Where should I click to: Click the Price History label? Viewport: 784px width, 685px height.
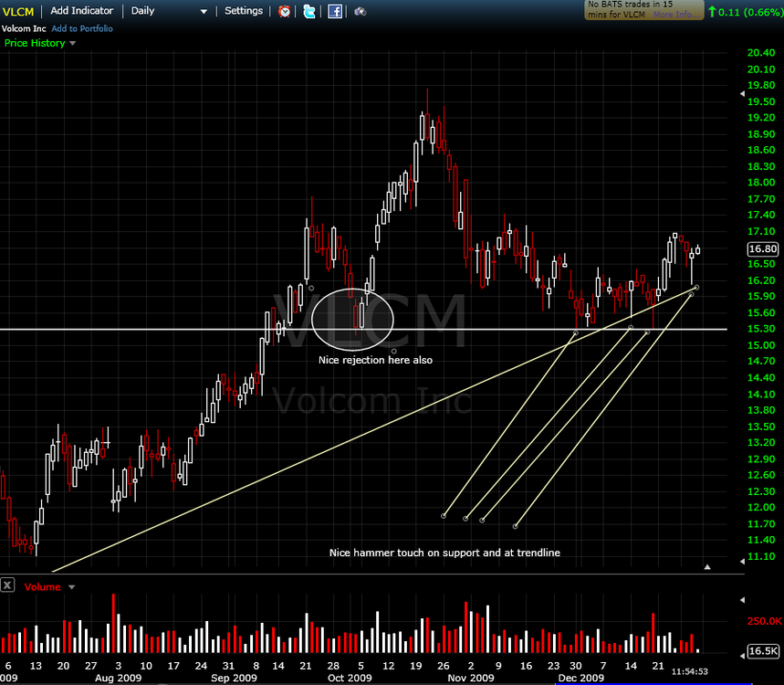(x=35, y=43)
